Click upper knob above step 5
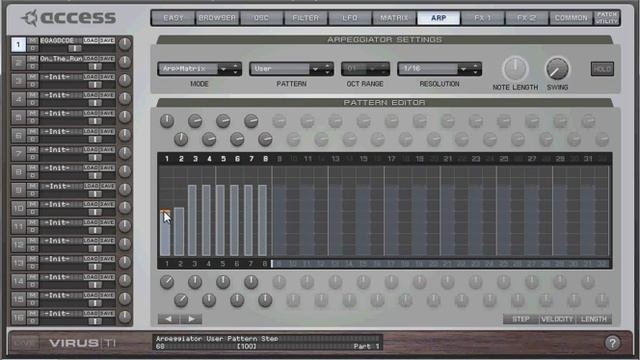 tap(223, 121)
